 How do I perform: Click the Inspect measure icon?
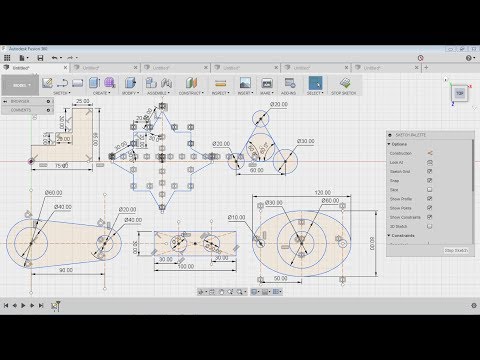(220, 83)
